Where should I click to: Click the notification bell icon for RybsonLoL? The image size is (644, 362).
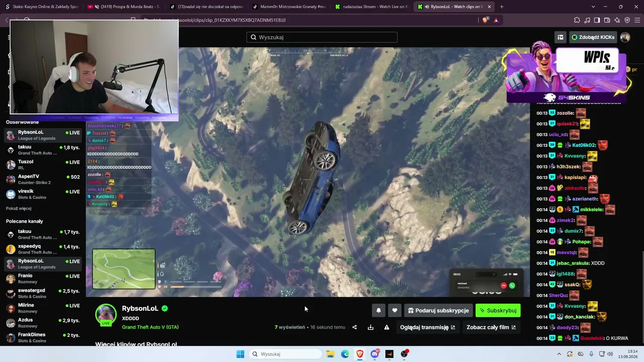(379, 311)
